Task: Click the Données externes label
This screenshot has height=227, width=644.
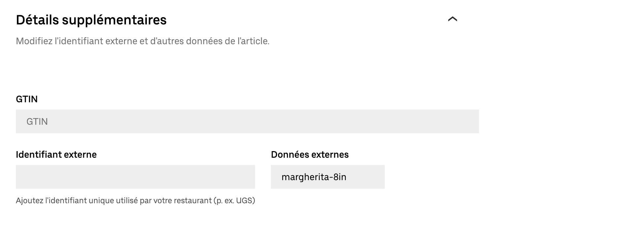Action: (309, 154)
